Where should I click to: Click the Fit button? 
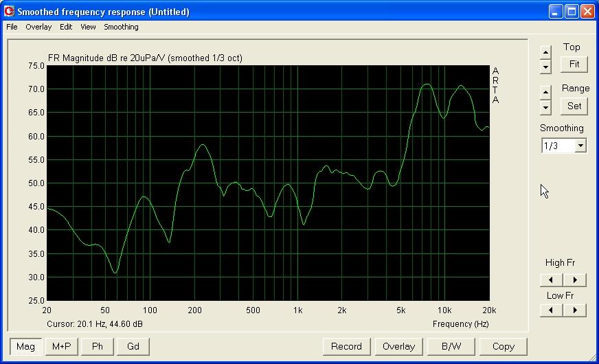574,64
